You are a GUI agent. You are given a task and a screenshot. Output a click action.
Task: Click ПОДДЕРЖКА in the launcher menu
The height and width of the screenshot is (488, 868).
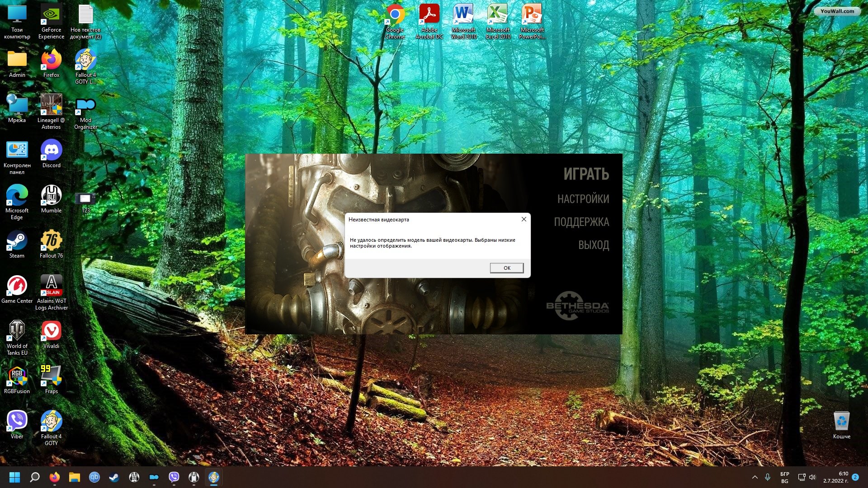pos(581,222)
